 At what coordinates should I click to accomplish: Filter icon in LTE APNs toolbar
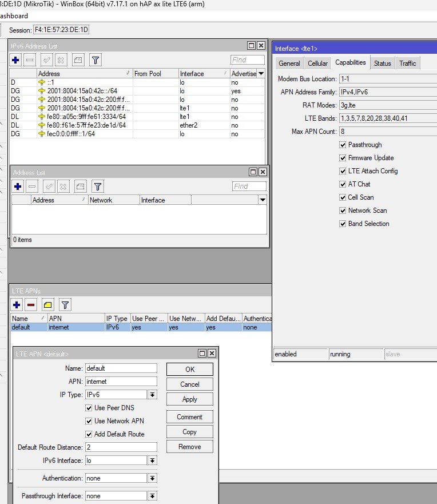(x=65, y=305)
